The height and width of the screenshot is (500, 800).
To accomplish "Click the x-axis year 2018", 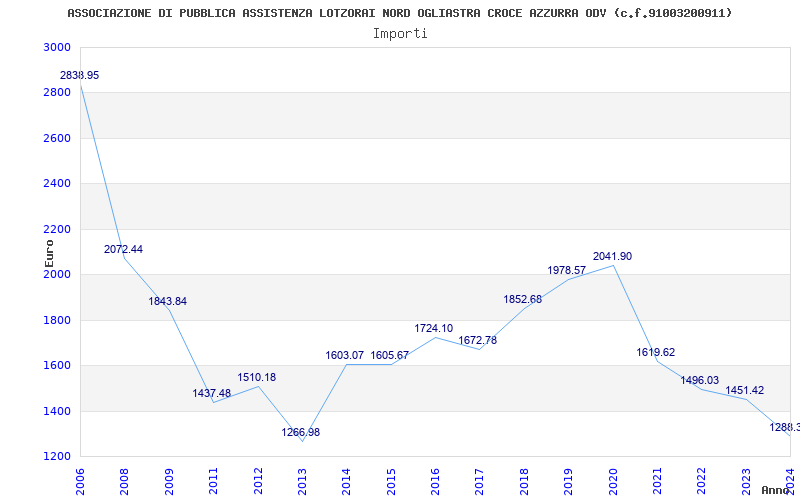I will coord(524,481).
